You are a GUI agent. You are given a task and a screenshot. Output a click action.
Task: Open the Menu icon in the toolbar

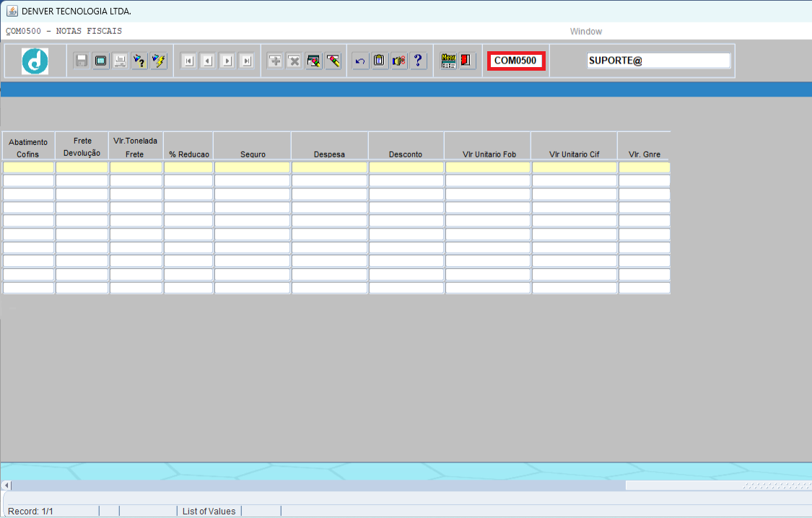point(449,61)
